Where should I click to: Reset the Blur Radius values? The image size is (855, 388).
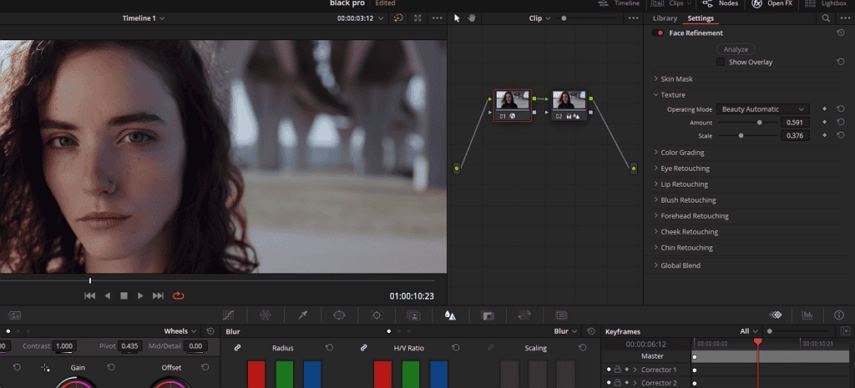tap(329, 348)
